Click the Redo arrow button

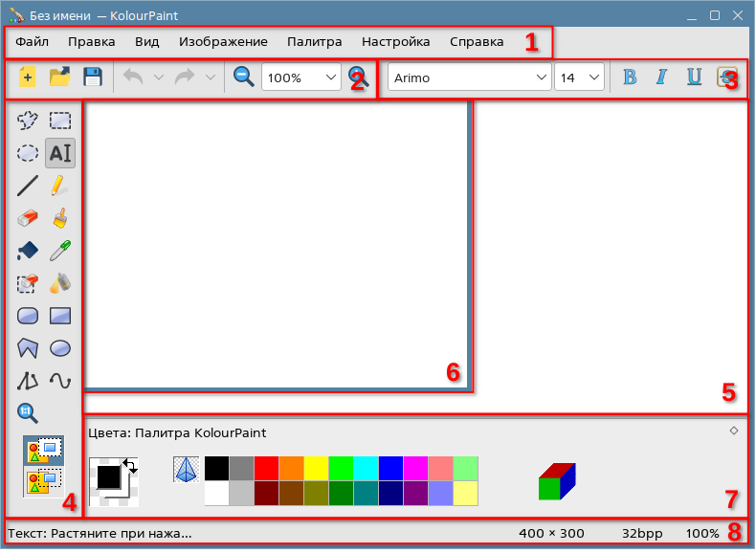(185, 77)
